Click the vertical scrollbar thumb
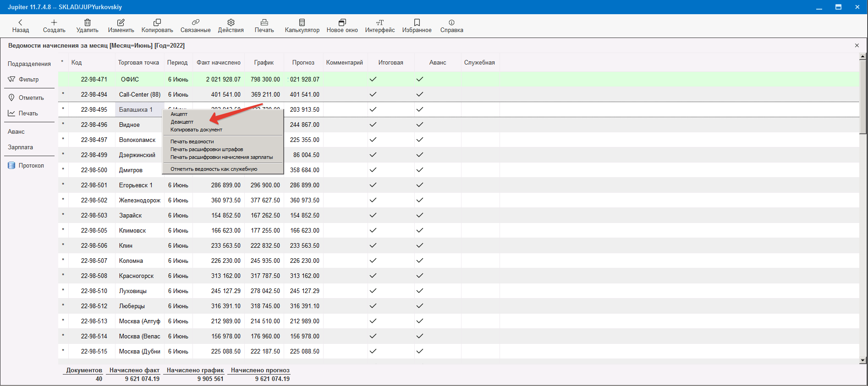868x386 pixels. click(x=863, y=97)
